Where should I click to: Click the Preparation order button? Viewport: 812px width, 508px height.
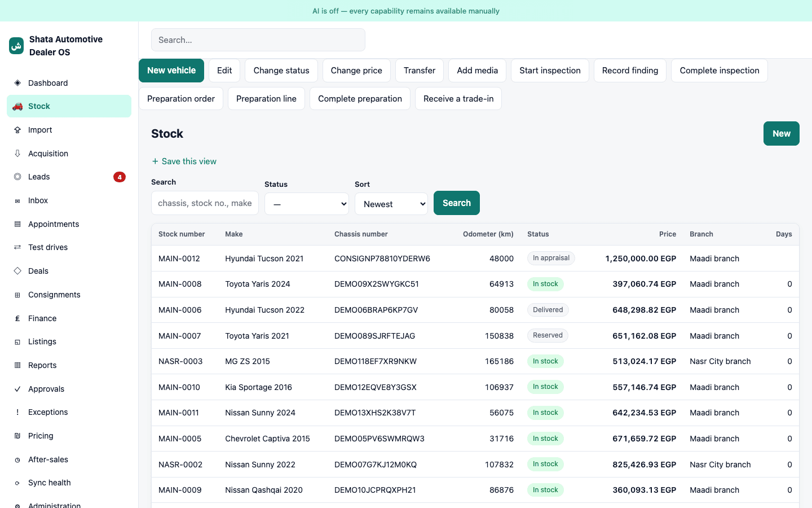(181, 99)
